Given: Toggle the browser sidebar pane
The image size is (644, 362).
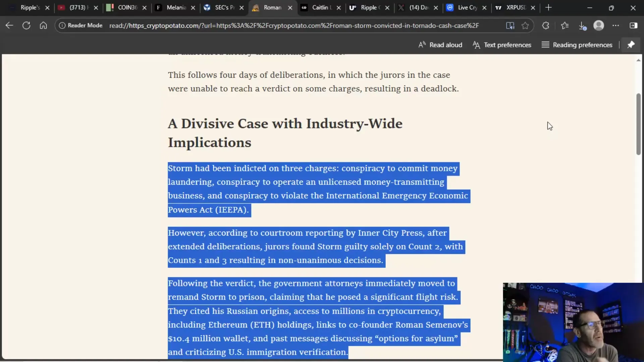Looking at the screenshot, I should (x=634, y=25).
